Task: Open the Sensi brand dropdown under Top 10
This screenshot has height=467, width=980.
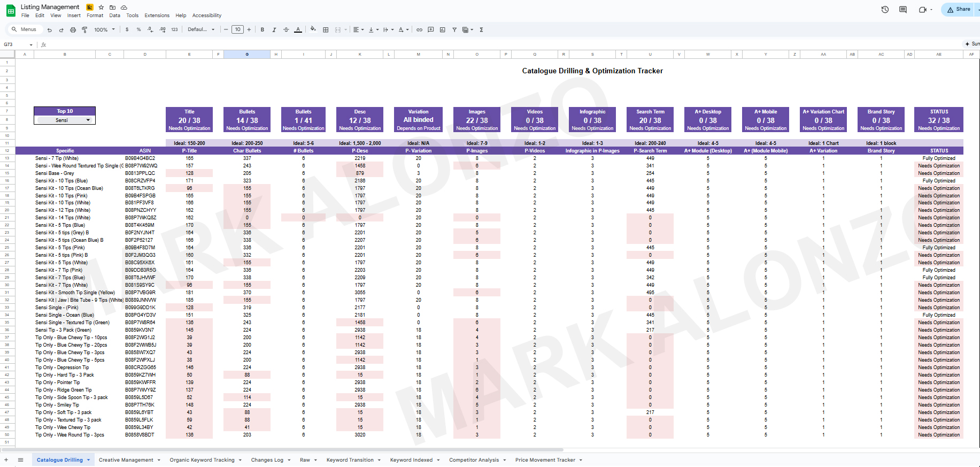Action: [x=88, y=120]
